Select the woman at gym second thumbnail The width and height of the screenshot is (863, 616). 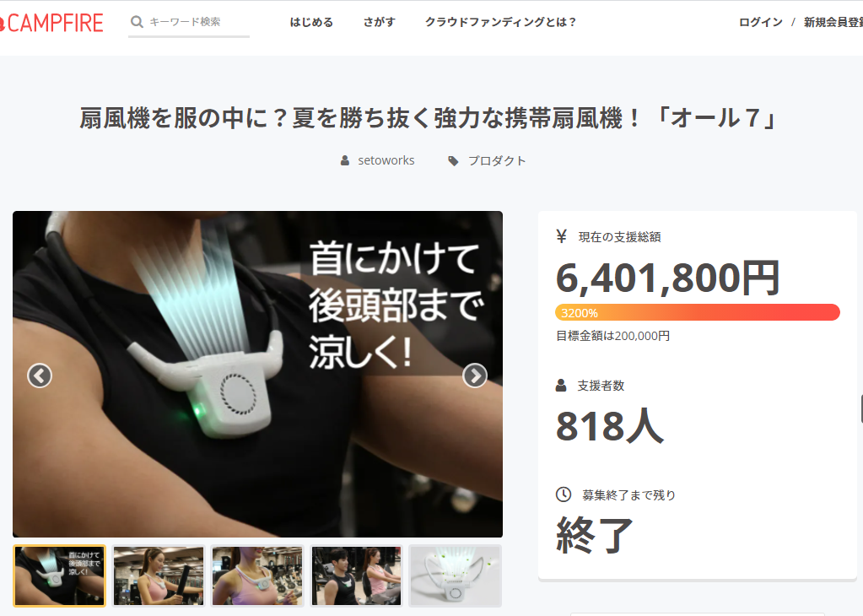[159, 575]
